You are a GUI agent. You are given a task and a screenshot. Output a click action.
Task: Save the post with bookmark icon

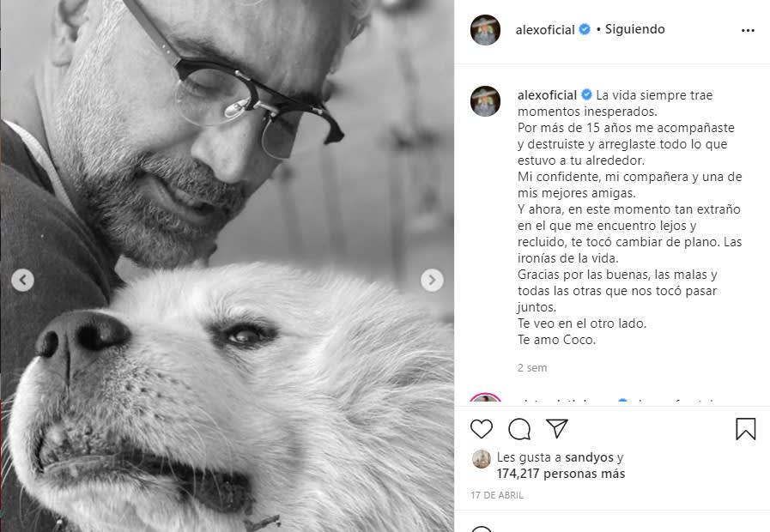[745, 428]
